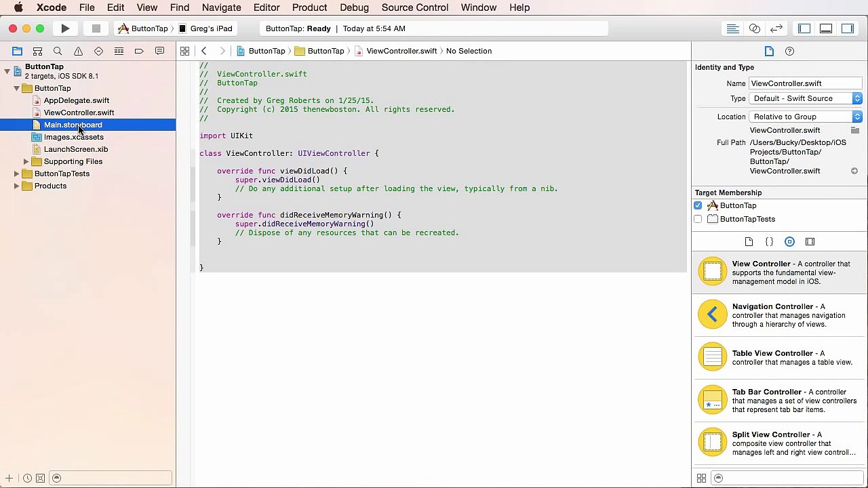Open the Type dropdown

click(x=806, y=98)
